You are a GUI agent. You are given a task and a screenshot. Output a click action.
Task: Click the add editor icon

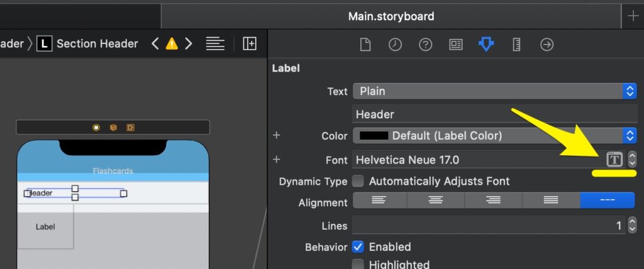(x=249, y=43)
